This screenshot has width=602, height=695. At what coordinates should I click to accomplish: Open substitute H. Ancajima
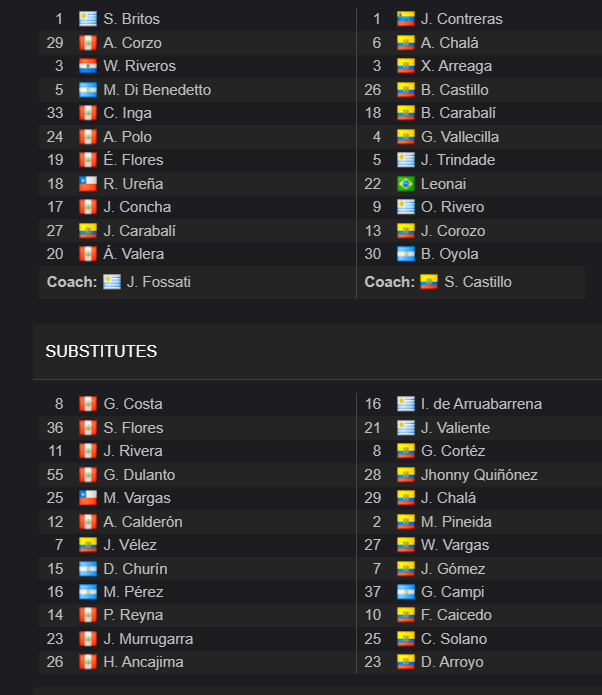click(x=143, y=662)
